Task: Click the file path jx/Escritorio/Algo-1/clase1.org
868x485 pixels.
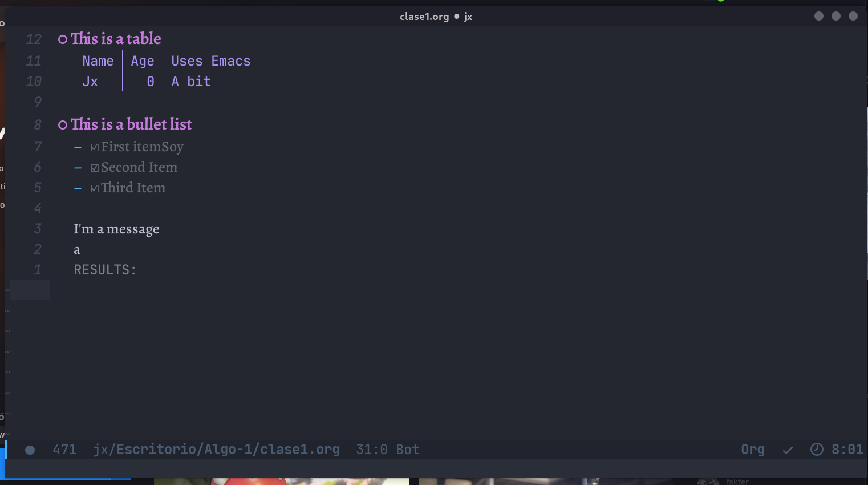Action: coord(217,450)
